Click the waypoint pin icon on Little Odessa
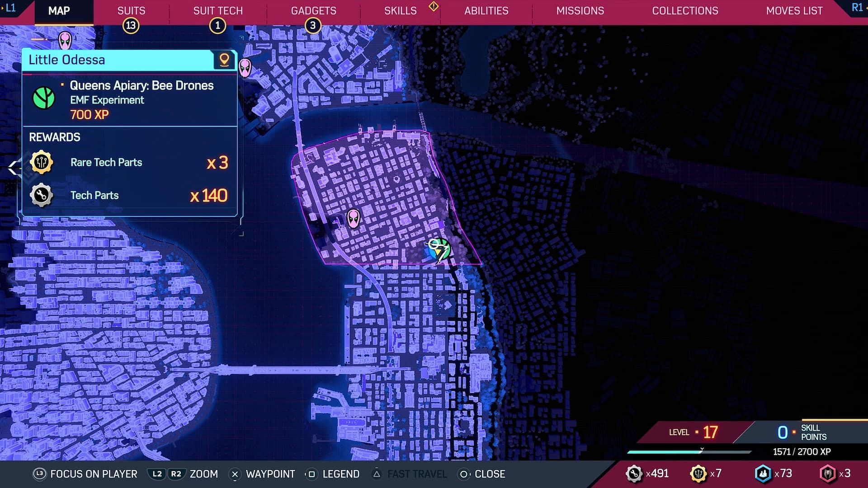 tap(225, 59)
